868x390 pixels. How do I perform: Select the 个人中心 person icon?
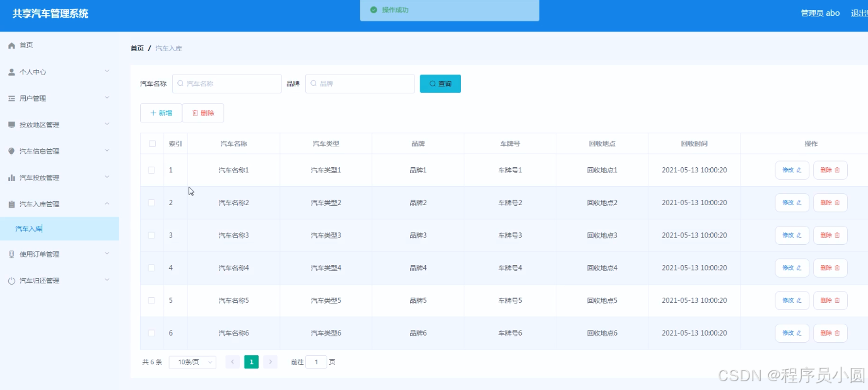[x=11, y=71]
